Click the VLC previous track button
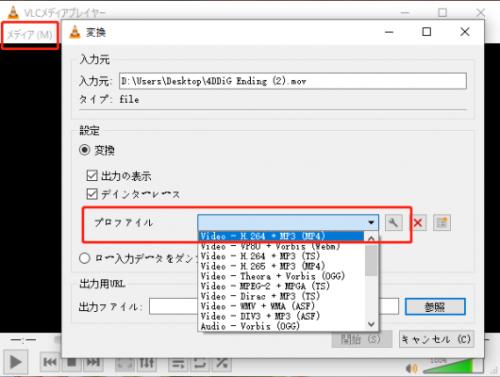Image resolution: width=500 pixels, height=377 pixels. [50, 362]
